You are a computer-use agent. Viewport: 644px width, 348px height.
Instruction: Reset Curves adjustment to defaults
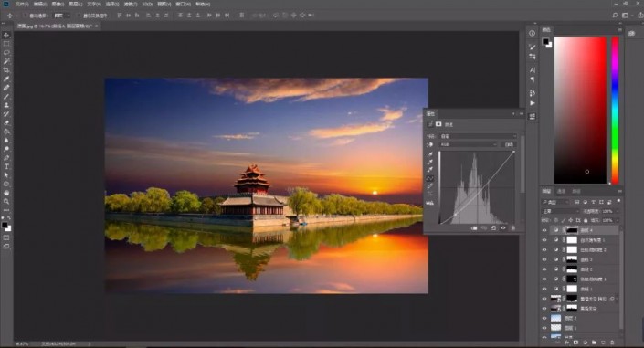tap(493, 228)
